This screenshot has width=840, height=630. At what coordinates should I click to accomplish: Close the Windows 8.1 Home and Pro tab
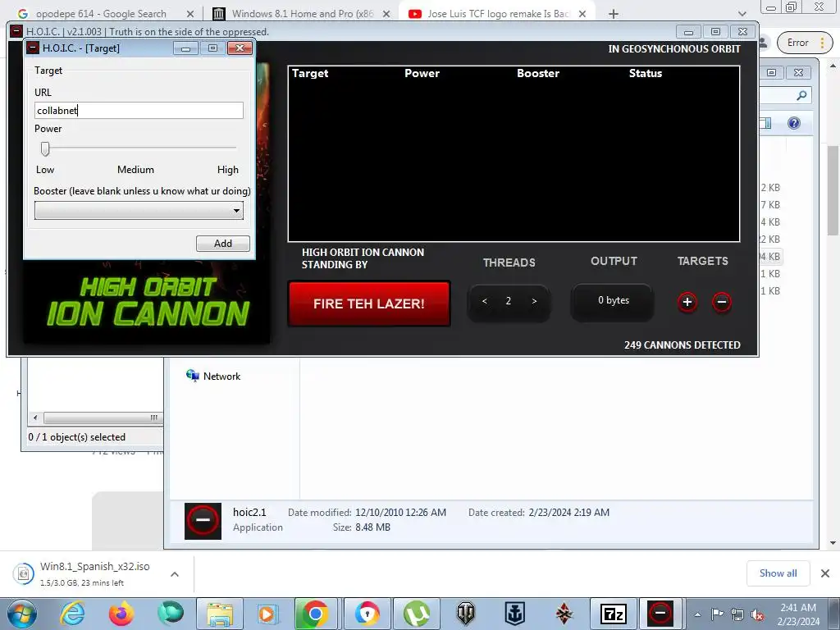pos(386,14)
